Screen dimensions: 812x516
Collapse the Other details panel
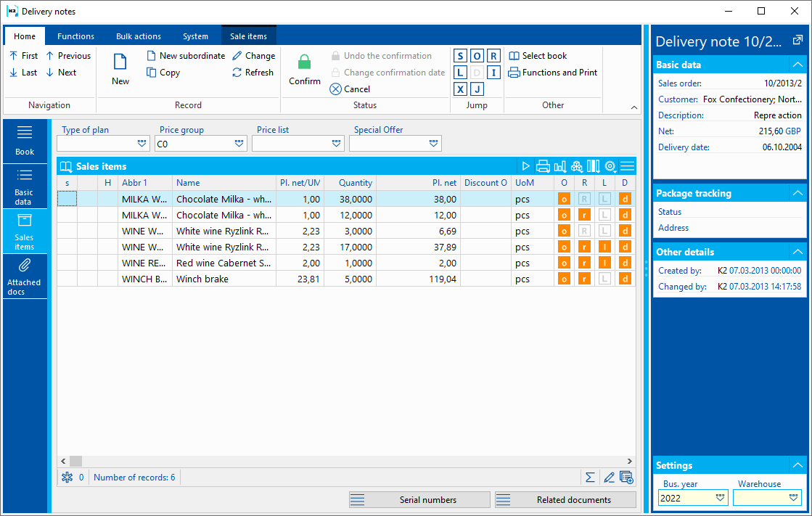coord(797,252)
